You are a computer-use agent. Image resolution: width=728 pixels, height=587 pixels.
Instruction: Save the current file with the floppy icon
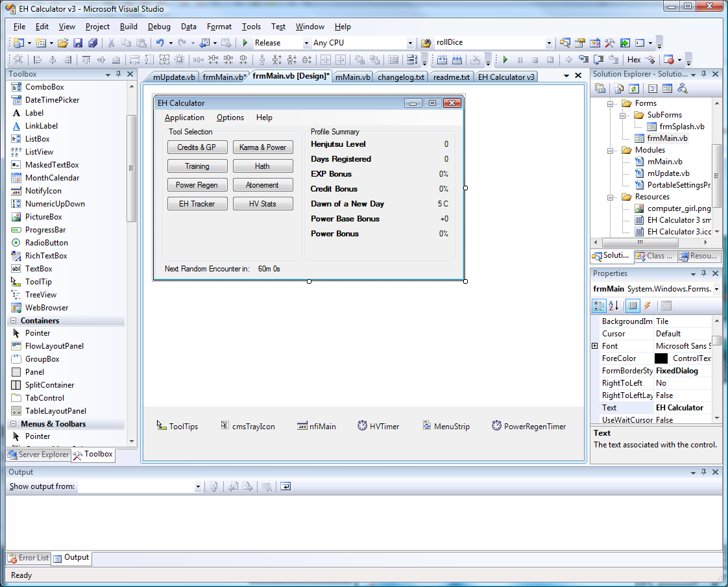click(77, 43)
